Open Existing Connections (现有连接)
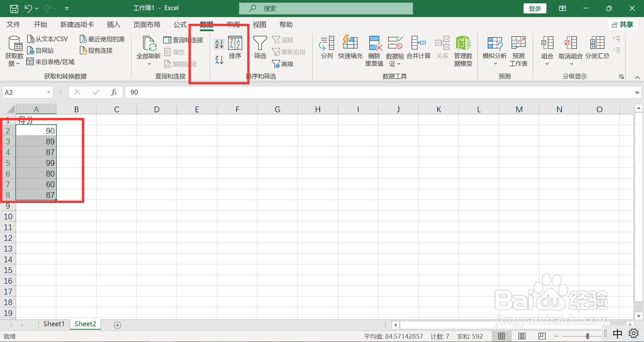644x342 pixels. tap(96, 51)
